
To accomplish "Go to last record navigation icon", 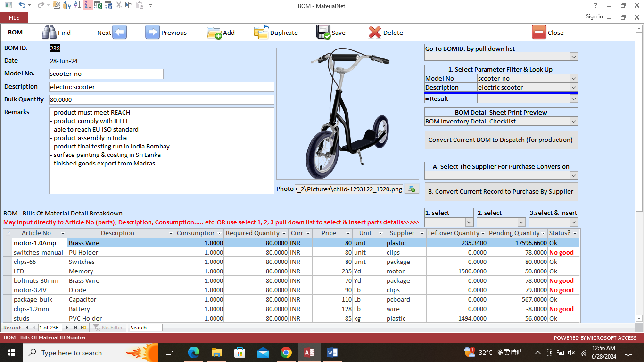I will [75, 327].
